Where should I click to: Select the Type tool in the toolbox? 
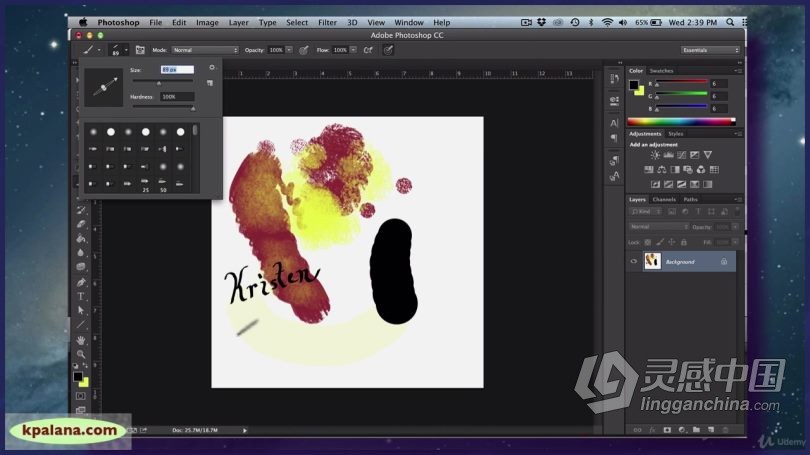(81, 296)
